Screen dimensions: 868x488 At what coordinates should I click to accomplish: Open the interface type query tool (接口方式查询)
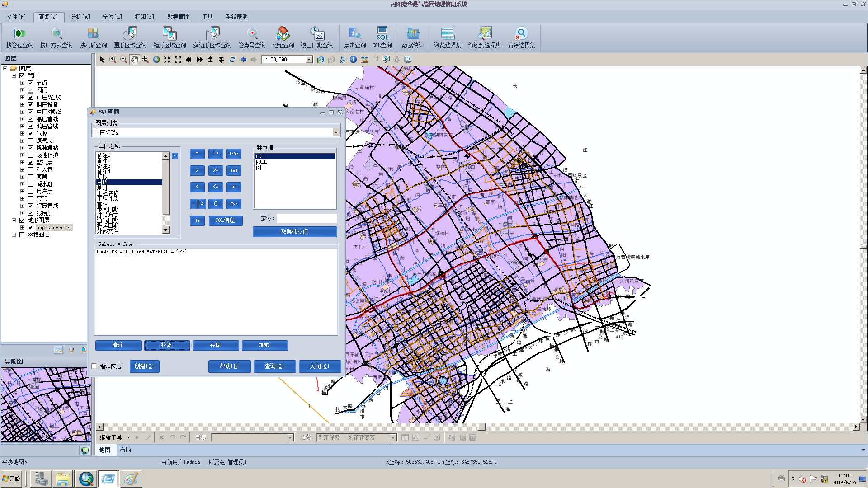pos(56,38)
